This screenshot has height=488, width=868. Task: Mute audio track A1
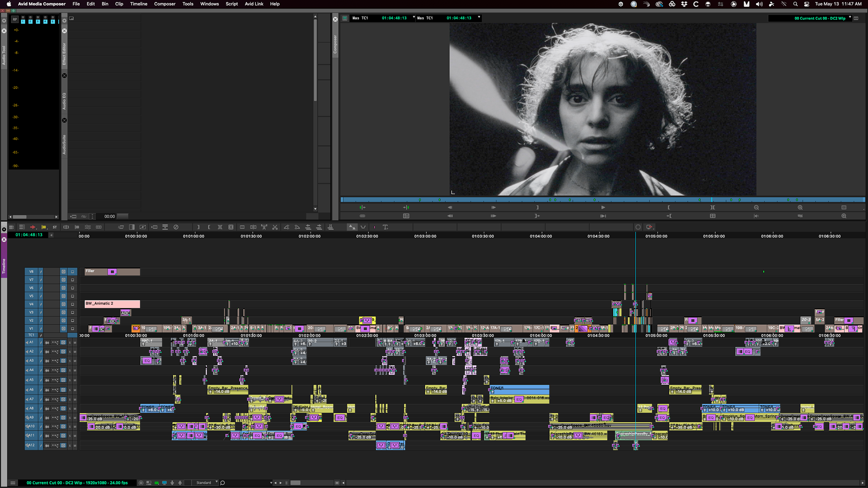tap(75, 343)
